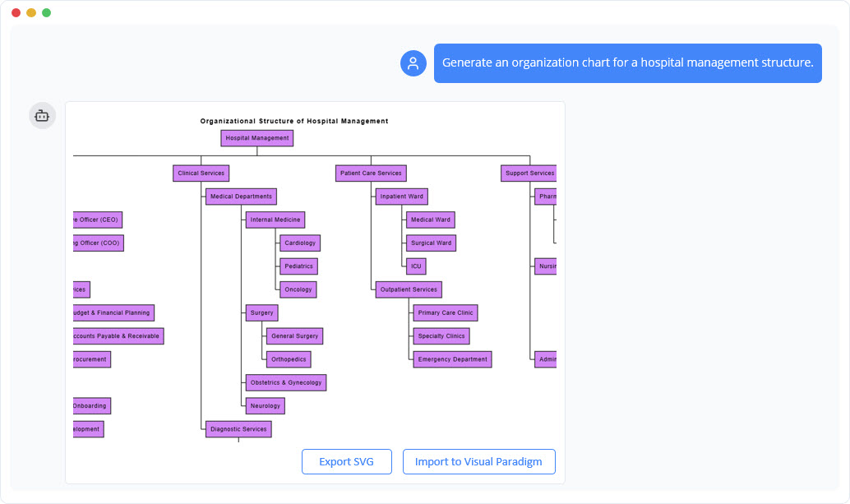Click the Primary Care Clinic box
The height and width of the screenshot is (504, 850).
(446, 312)
